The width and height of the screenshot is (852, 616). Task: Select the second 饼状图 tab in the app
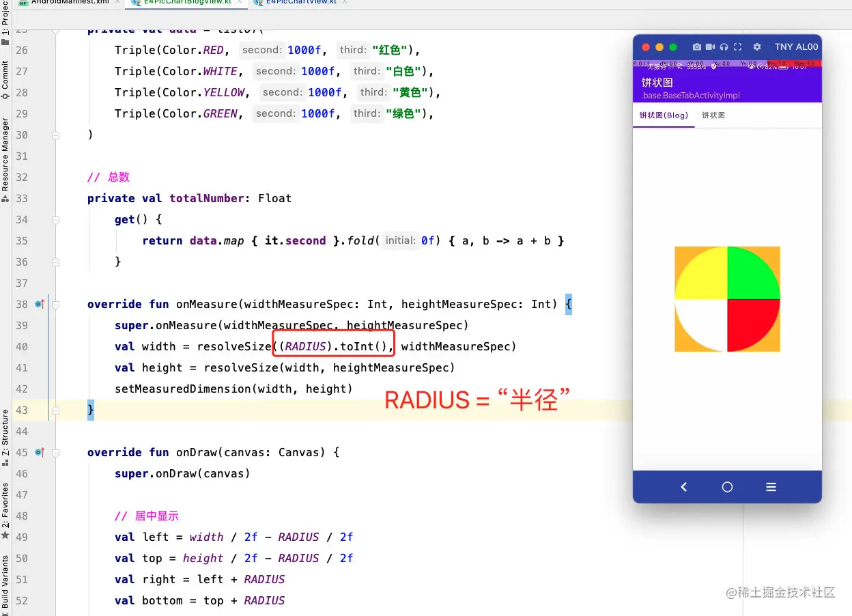pos(713,115)
